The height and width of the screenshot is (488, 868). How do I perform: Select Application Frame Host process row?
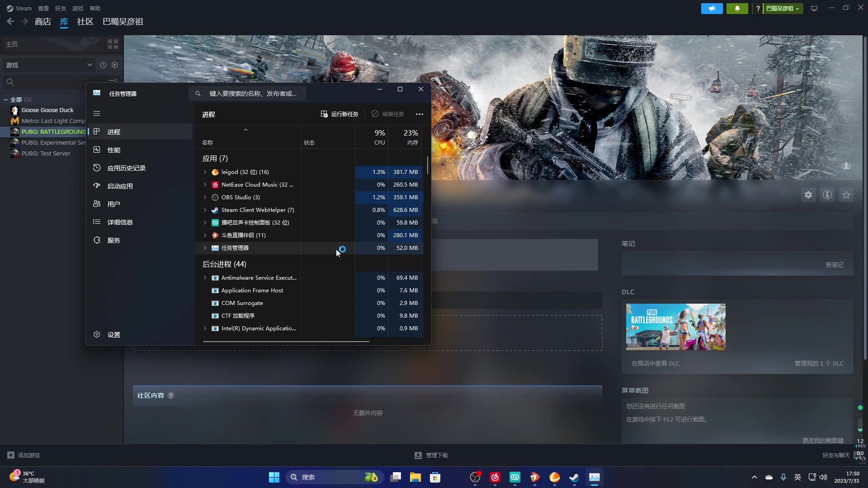pyautogui.click(x=309, y=291)
